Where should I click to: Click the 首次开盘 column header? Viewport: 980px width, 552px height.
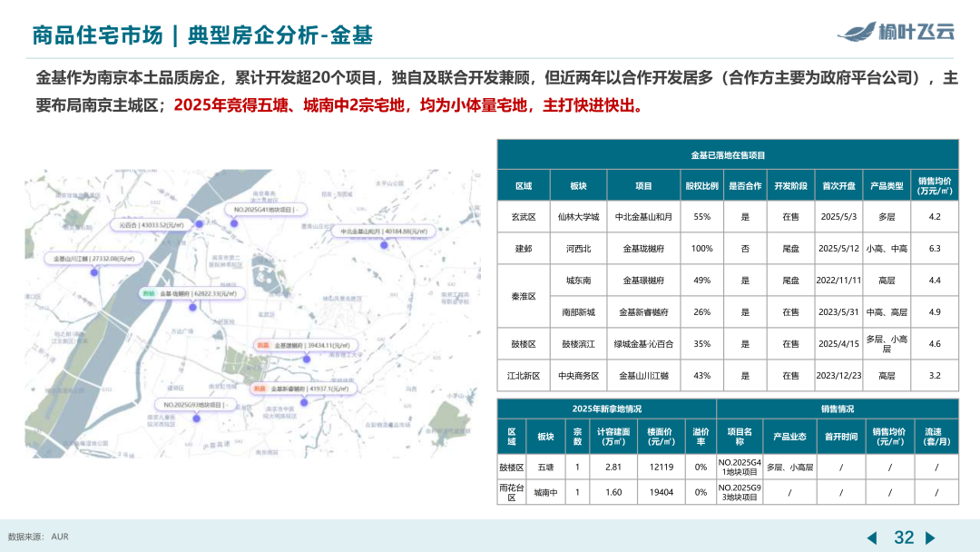pos(838,186)
